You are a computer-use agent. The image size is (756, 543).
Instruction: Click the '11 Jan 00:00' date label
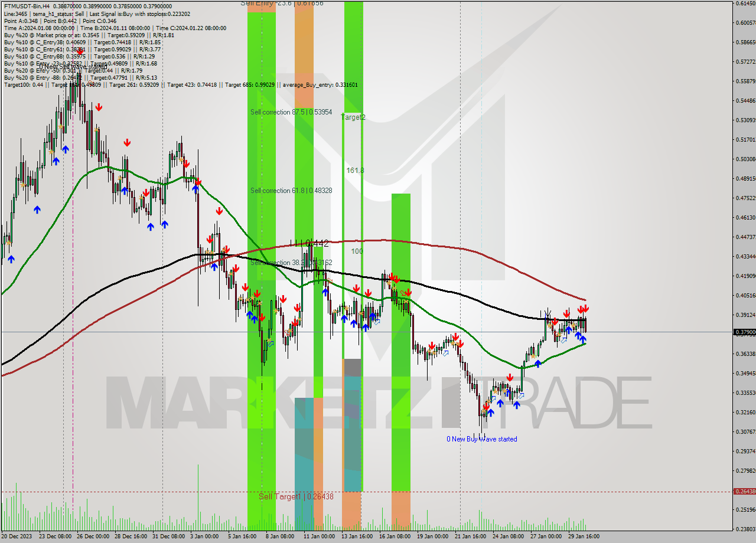(320, 537)
